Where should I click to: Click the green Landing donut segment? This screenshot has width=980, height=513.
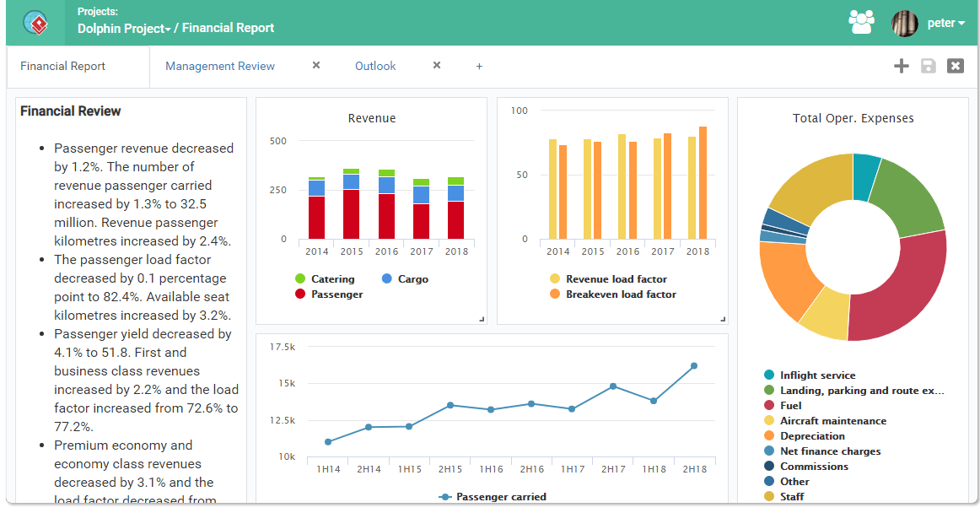pos(909,194)
